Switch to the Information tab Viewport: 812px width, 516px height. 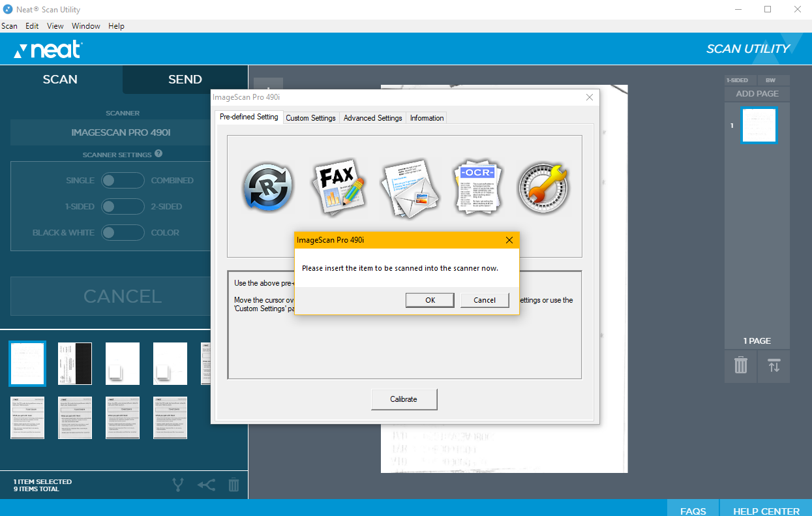click(x=427, y=118)
